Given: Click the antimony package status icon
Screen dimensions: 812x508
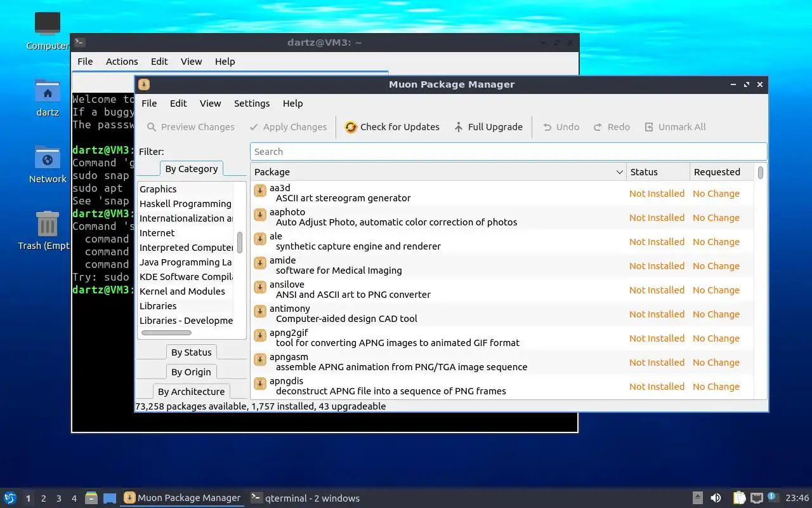Looking at the screenshot, I should point(260,311).
